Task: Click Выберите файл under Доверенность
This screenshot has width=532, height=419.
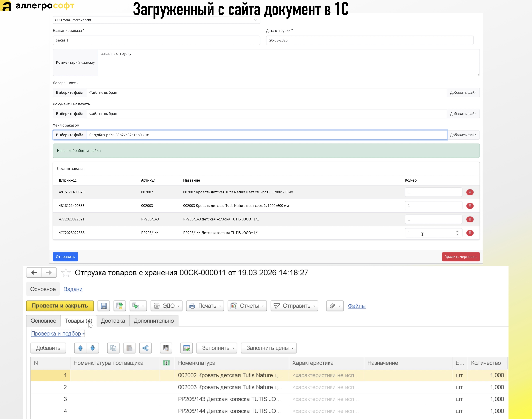Action: (x=70, y=93)
